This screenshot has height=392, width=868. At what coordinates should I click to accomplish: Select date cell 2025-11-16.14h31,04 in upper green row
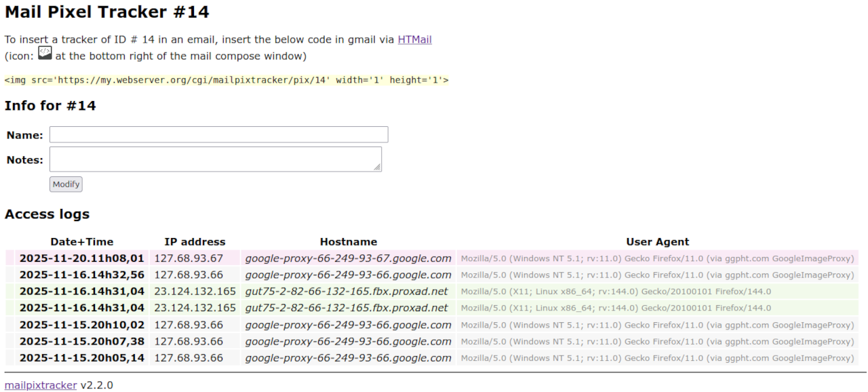[82, 292]
